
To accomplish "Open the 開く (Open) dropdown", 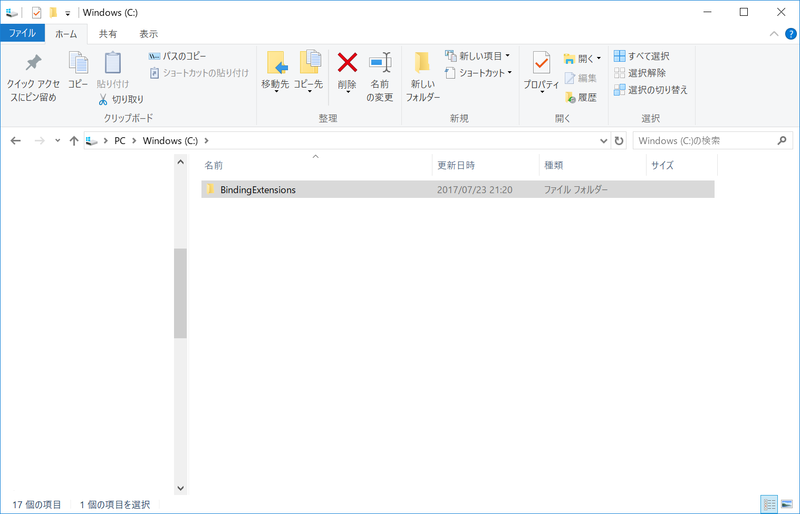I will coord(583,59).
